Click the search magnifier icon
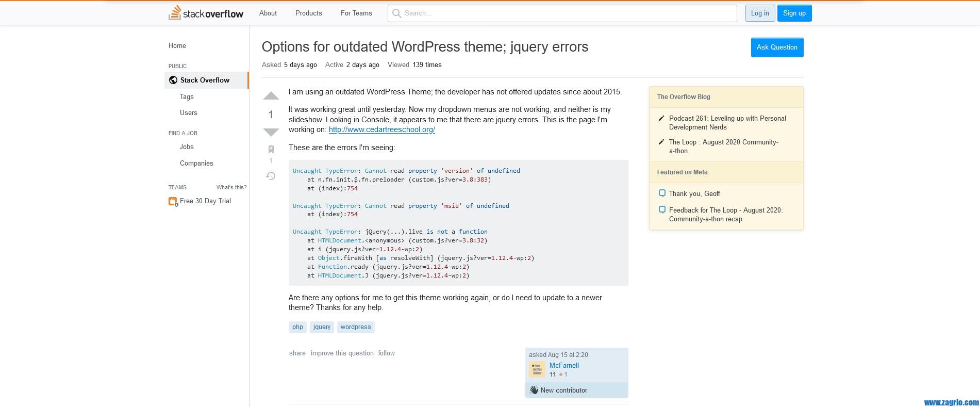The height and width of the screenshot is (407, 980). [396, 13]
